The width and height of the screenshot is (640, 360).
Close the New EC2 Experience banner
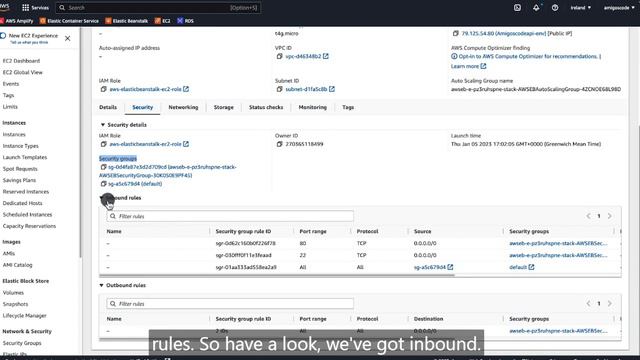coord(68,38)
